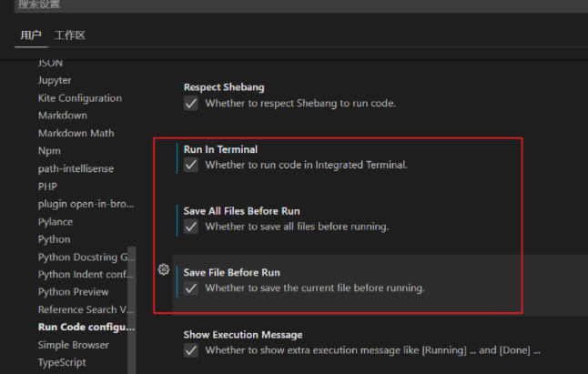Open Markdown Math settings category

pyautogui.click(x=76, y=133)
